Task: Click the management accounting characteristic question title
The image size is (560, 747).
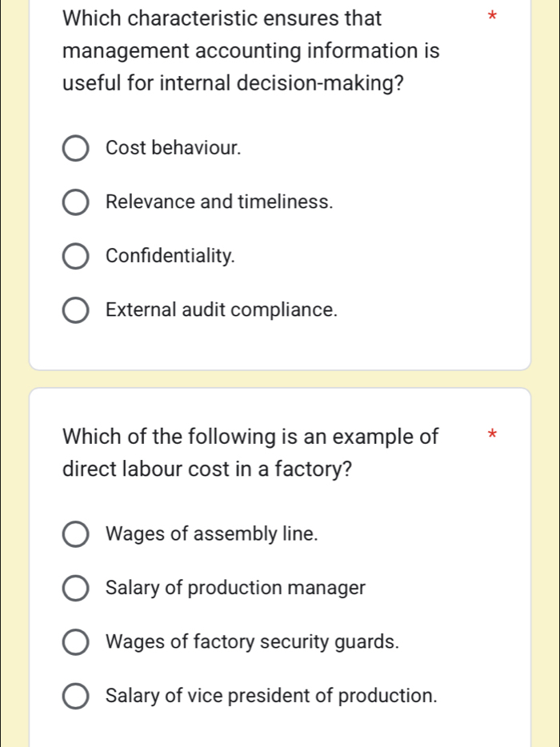Action: tap(250, 50)
